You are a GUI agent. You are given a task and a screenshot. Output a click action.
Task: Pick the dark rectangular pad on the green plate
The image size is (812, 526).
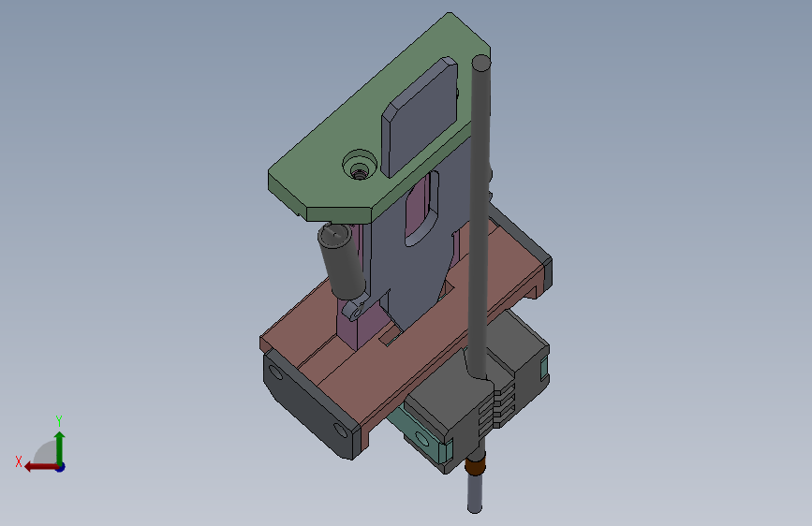[420, 116]
